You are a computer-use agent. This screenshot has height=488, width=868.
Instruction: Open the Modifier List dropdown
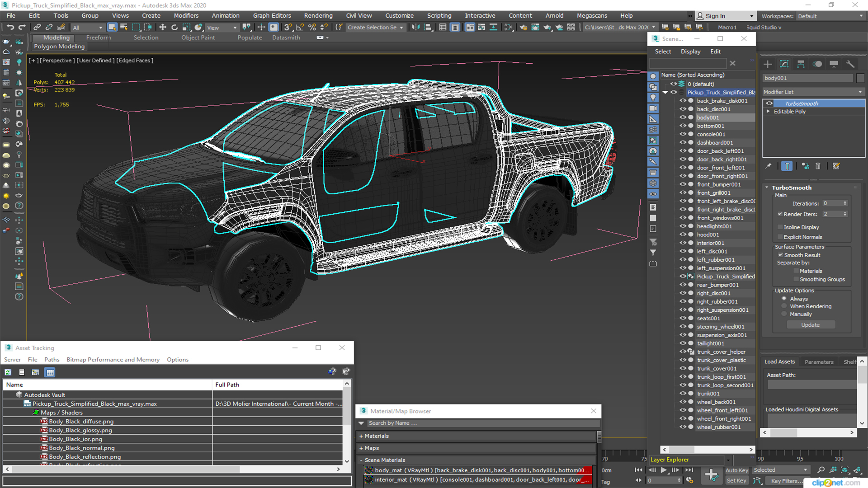pyautogui.click(x=813, y=92)
